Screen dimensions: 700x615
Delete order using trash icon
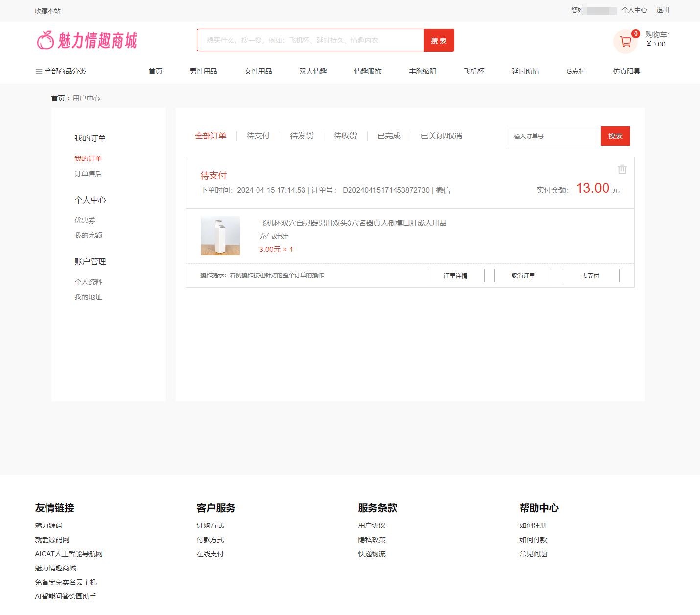[x=622, y=169]
